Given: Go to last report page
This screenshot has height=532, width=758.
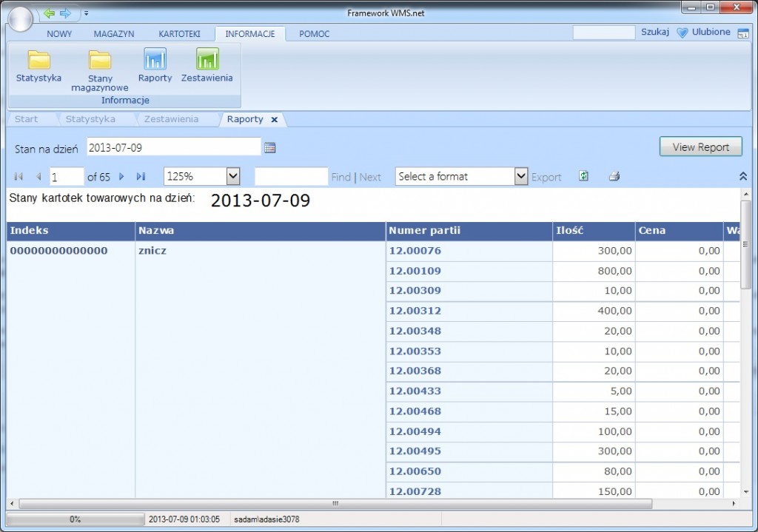Looking at the screenshot, I should (x=141, y=177).
